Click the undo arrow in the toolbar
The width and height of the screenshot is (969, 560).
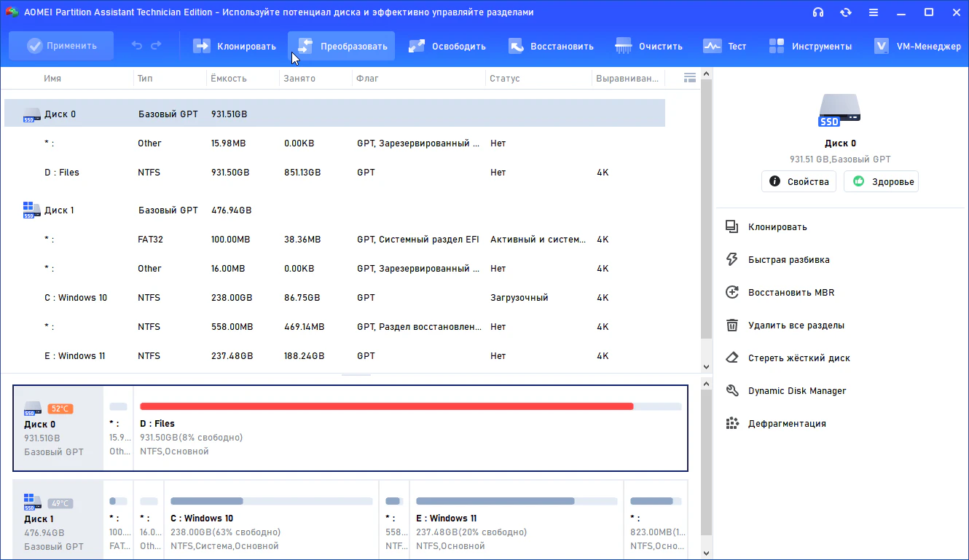137,46
